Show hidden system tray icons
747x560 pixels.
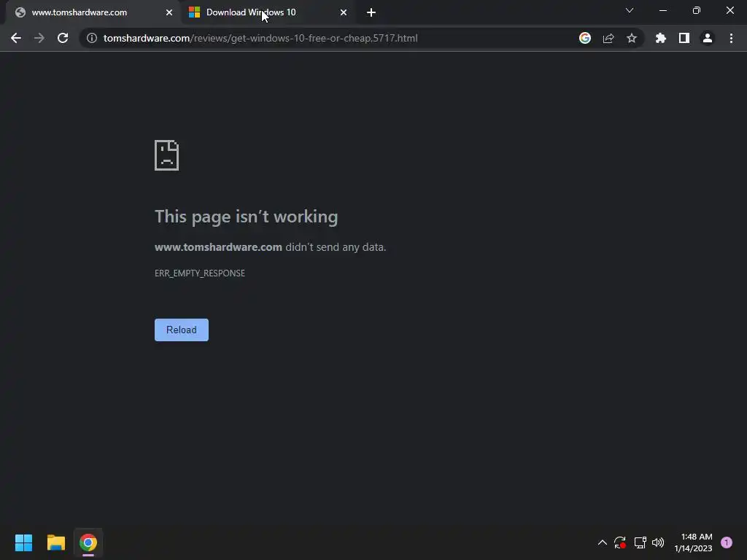(x=602, y=542)
